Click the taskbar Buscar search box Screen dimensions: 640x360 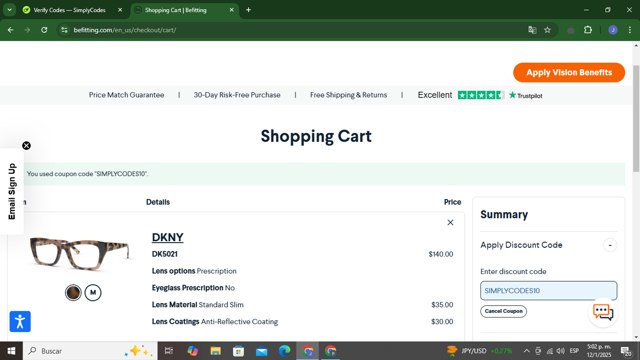90,351
